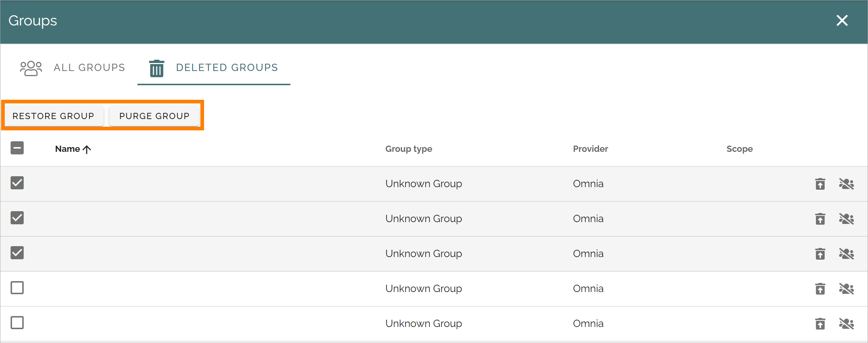Image resolution: width=868 pixels, height=343 pixels.
Task: Toggle the select-all checkbox in header
Action: [17, 148]
